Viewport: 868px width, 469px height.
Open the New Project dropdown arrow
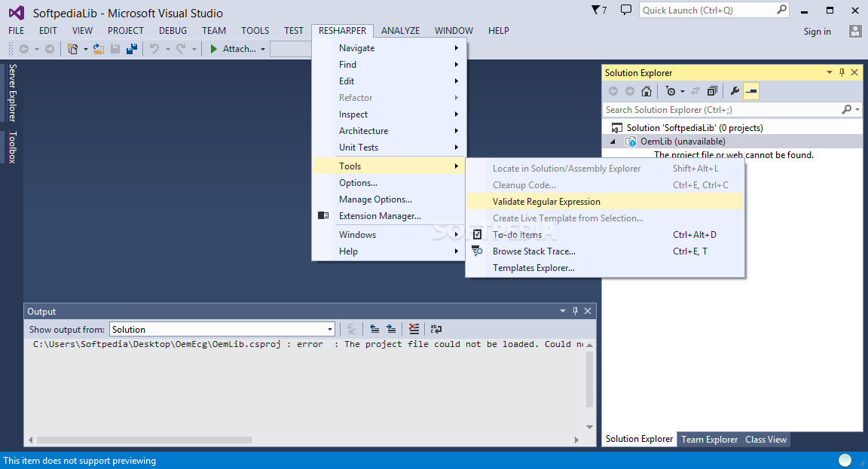[x=86, y=49]
